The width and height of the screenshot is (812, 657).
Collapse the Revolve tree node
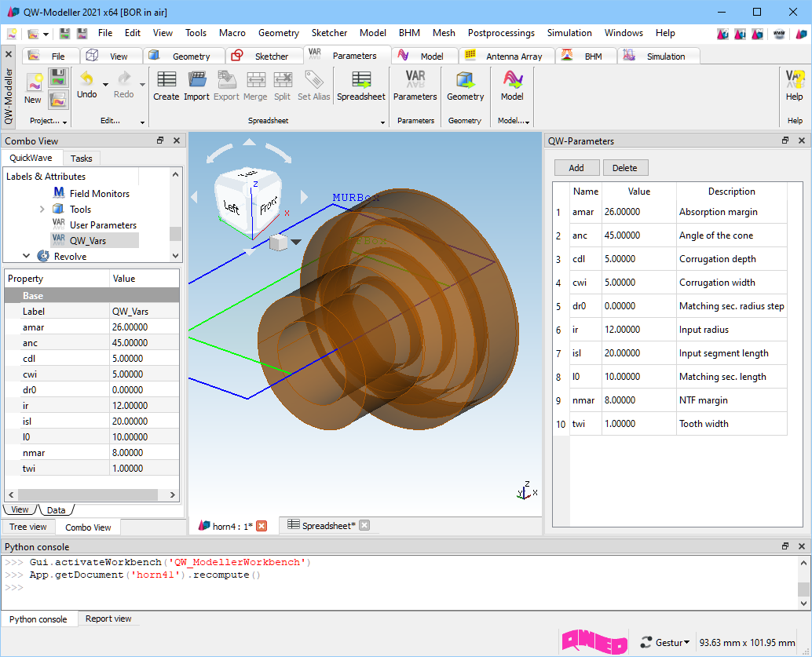(x=27, y=256)
